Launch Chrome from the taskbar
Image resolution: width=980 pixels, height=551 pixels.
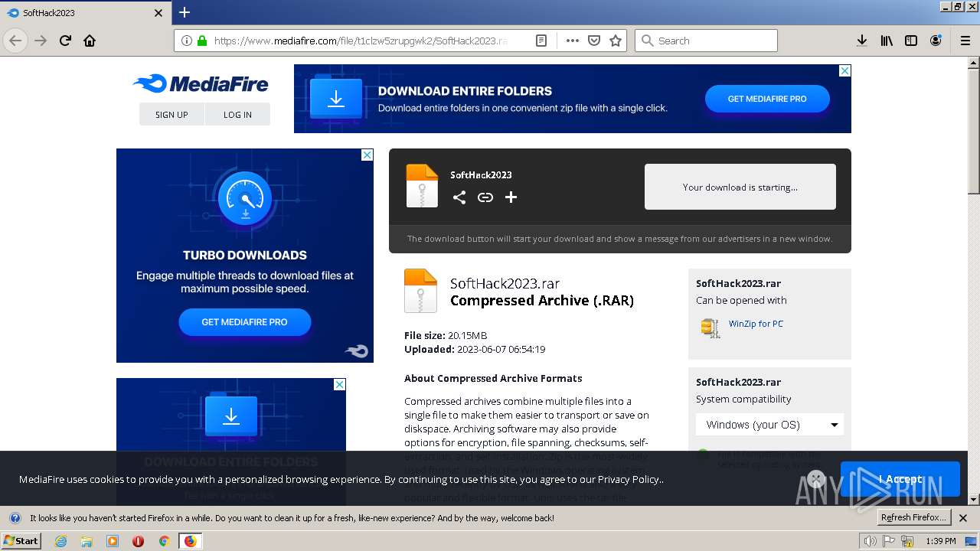coord(164,541)
